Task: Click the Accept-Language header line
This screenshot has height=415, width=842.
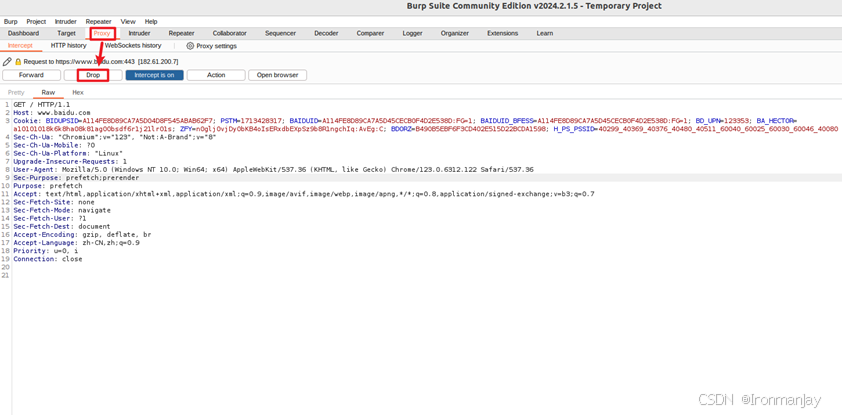Action: tap(76, 243)
